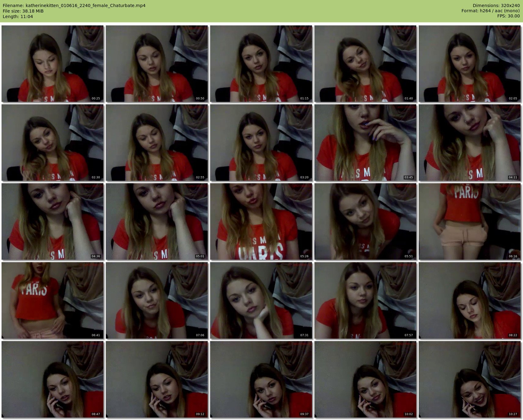
Task: Select the 04:36 thumbnail
Action: [x=53, y=221]
